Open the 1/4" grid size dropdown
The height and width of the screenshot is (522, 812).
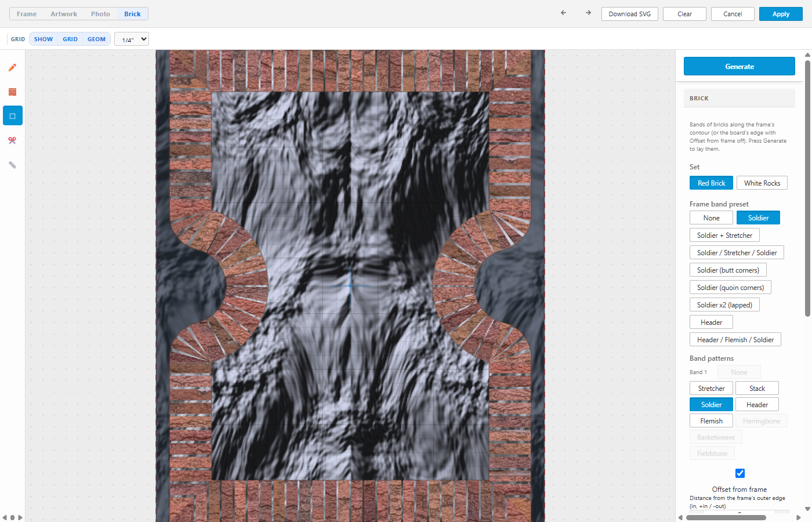[x=132, y=39]
